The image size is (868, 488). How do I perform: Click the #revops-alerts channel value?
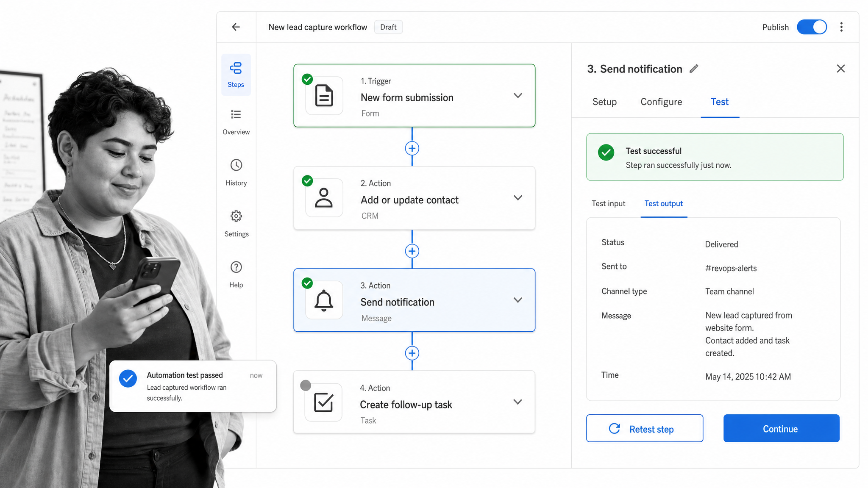pyautogui.click(x=731, y=268)
